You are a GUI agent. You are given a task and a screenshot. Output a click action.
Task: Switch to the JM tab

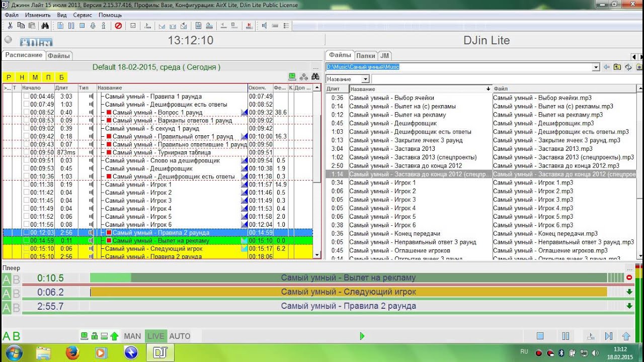tap(384, 56)
